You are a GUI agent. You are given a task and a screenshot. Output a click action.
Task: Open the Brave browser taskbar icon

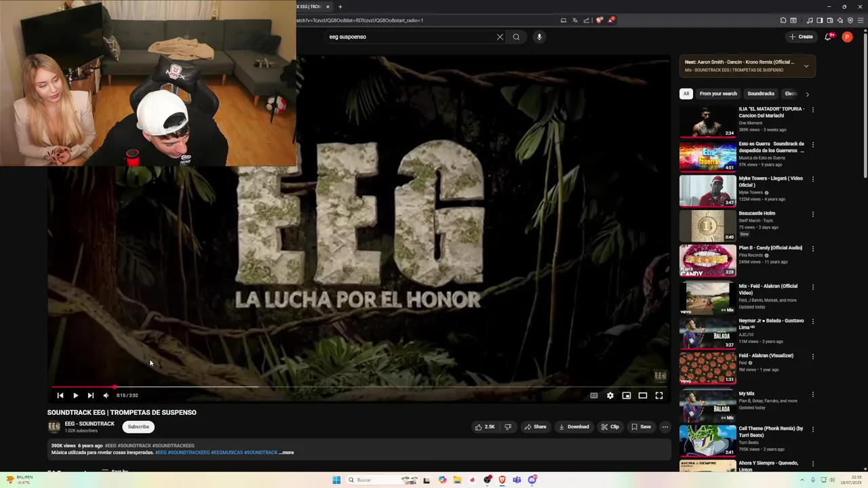pos(502,480)
